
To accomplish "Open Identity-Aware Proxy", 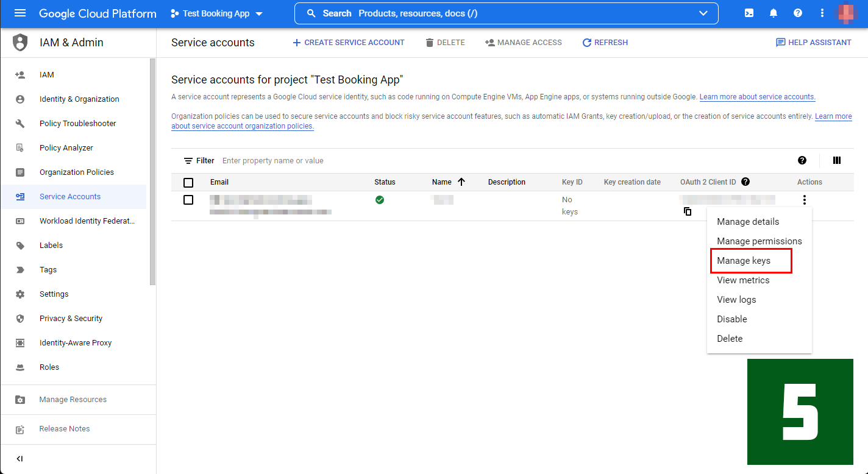I will [76, 343].
